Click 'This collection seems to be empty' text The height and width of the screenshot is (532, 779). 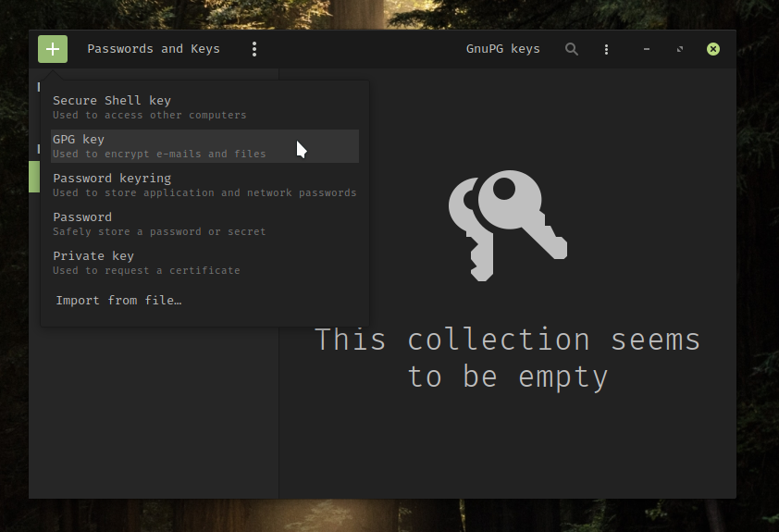click(507, 358)
